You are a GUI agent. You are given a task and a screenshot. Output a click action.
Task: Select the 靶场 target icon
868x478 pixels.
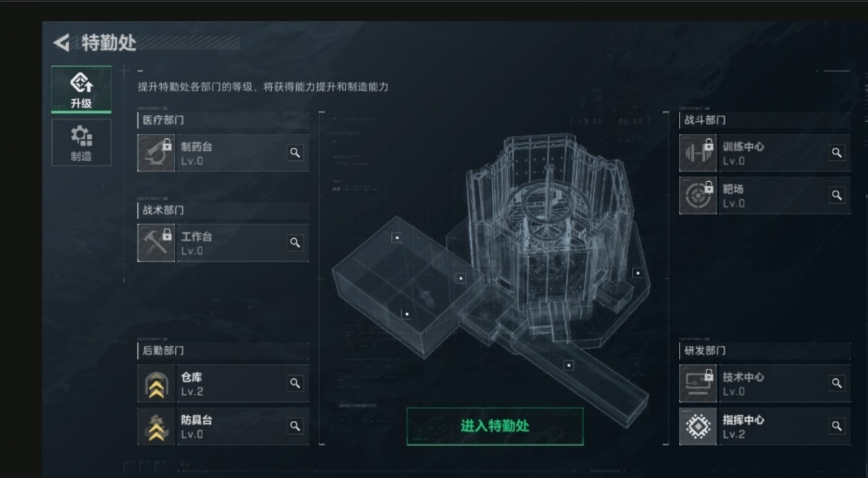[698, 195]
